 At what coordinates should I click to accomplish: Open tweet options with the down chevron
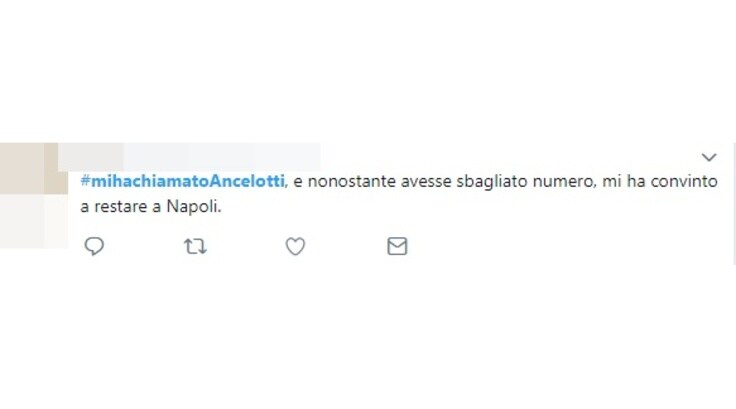709,157
